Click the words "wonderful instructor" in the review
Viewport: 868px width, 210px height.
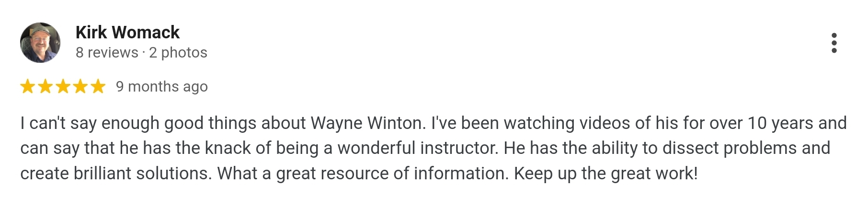tap(418, 148)
